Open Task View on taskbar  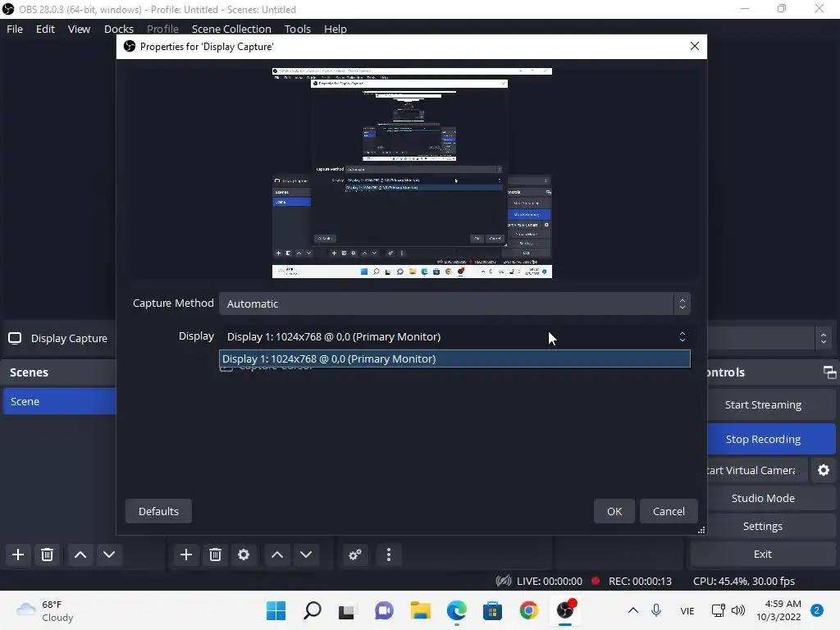tap(347, 610)
